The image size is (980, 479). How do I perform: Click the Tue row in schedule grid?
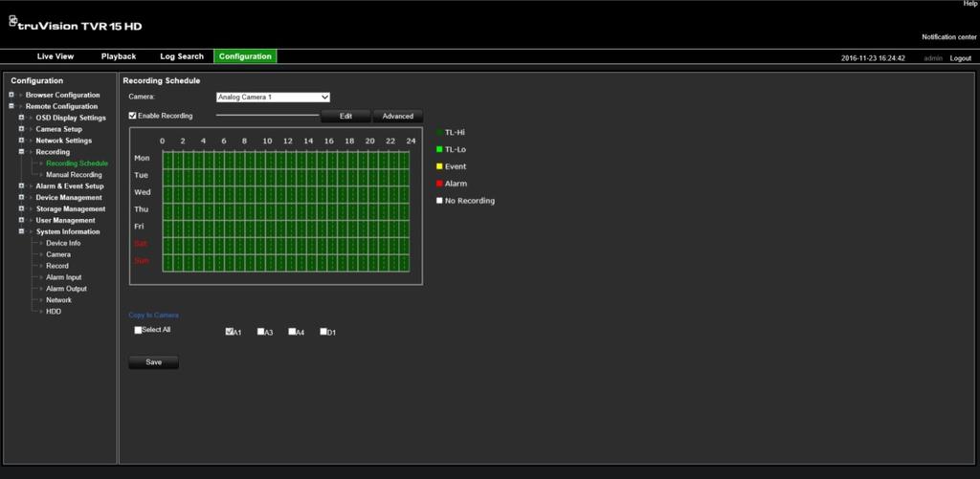[285, 177]
